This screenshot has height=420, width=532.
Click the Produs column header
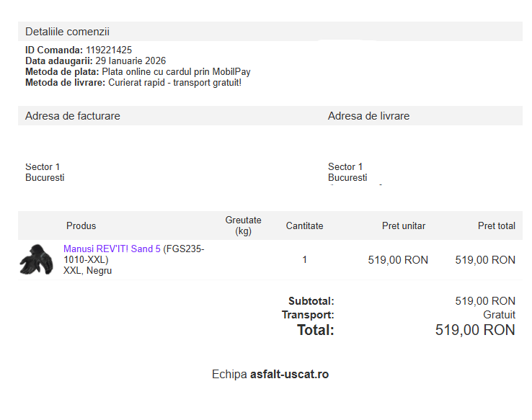click(x=81, y=225)
